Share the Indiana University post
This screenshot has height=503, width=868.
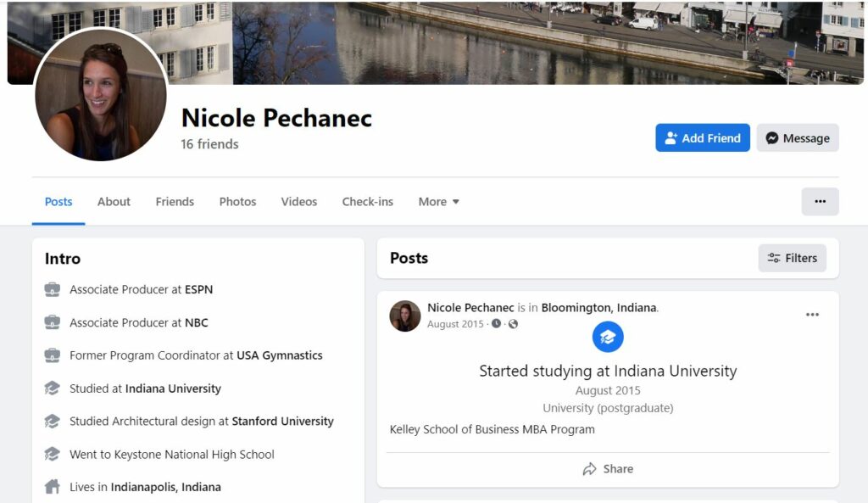608,469
